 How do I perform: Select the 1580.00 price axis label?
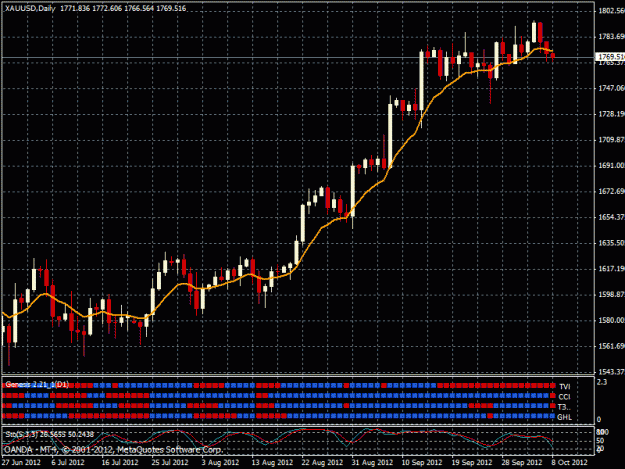coord(611,320)
